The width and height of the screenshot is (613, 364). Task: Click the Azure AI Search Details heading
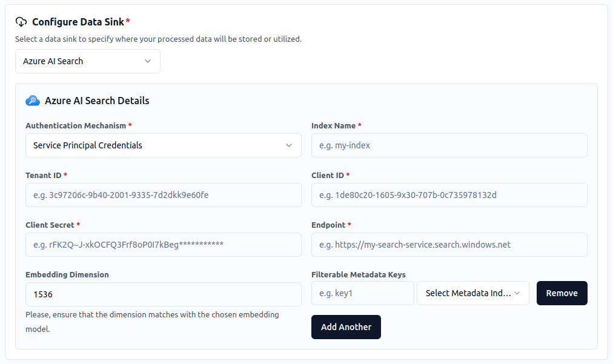pos(97,101)
